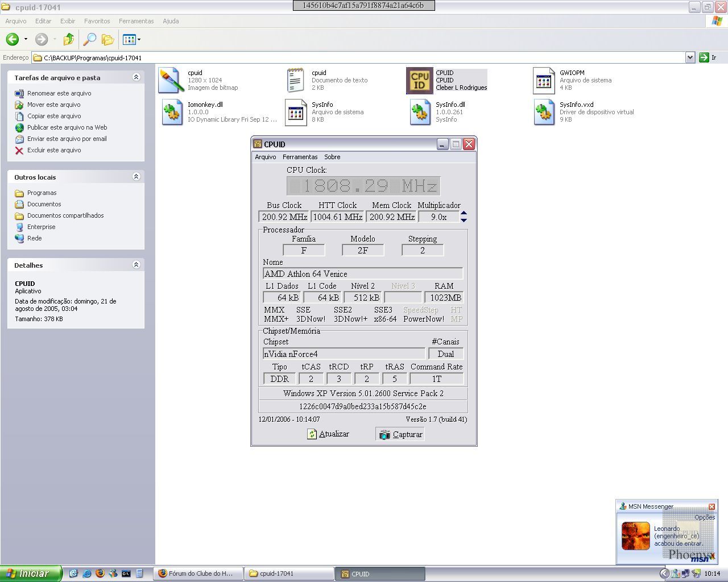Click the Explorer Back arrow button

(x=13, y=39)
